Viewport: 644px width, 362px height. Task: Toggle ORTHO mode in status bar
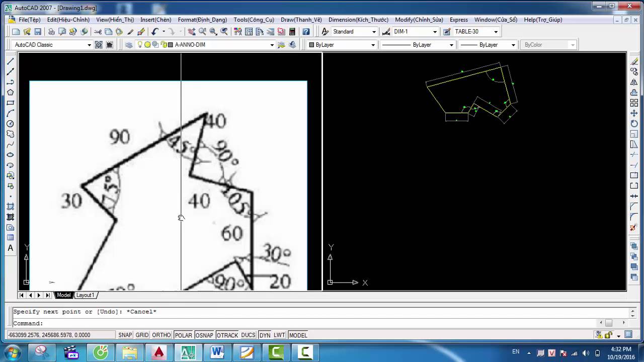161,335
